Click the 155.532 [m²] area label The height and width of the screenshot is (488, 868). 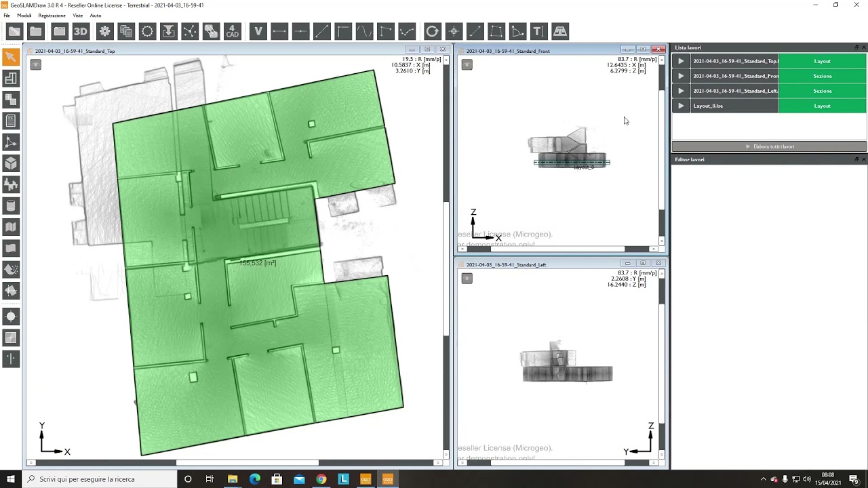coord(258,263)
